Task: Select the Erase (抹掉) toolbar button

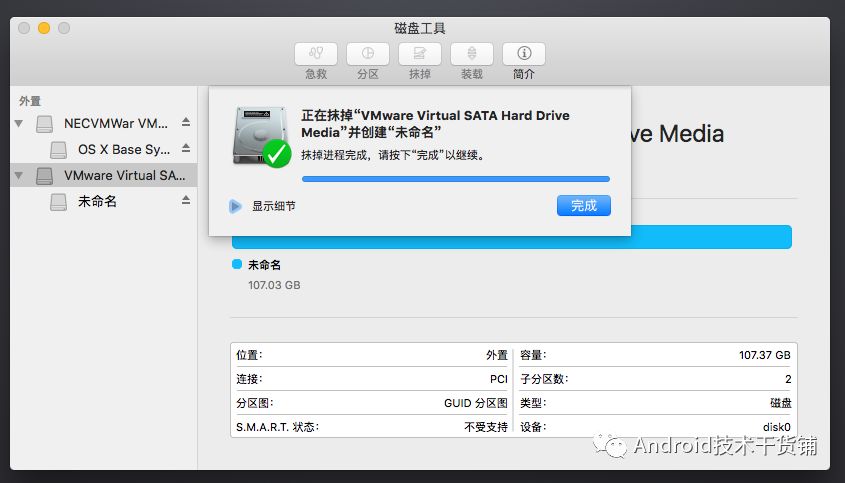Action: click(420, 54)
